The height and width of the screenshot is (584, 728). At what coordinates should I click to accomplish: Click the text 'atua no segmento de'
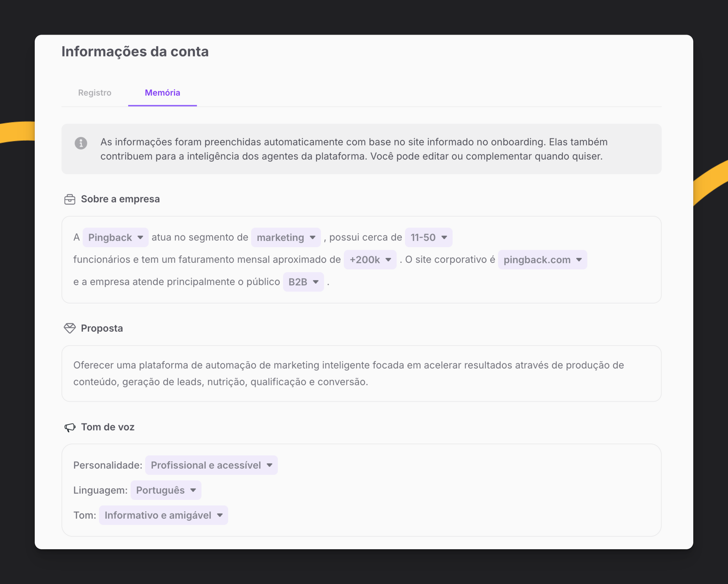point(200,237)
